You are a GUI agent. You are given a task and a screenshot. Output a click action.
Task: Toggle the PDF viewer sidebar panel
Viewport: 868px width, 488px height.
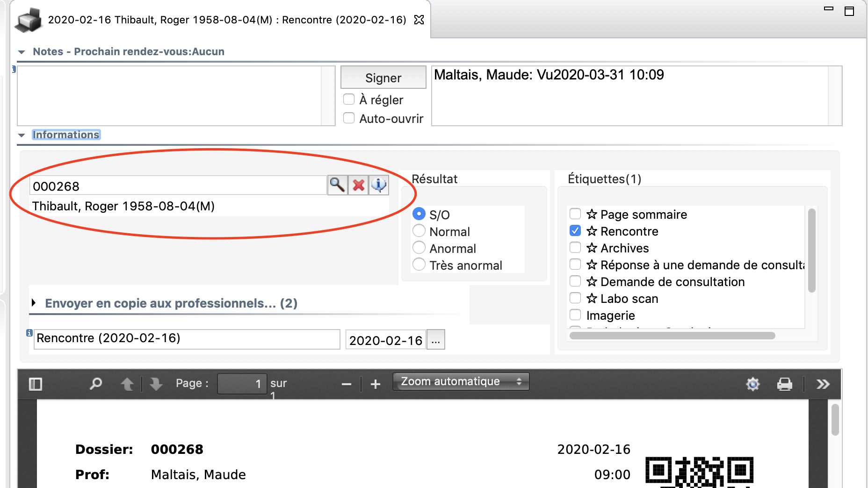[x=36, y=384]
